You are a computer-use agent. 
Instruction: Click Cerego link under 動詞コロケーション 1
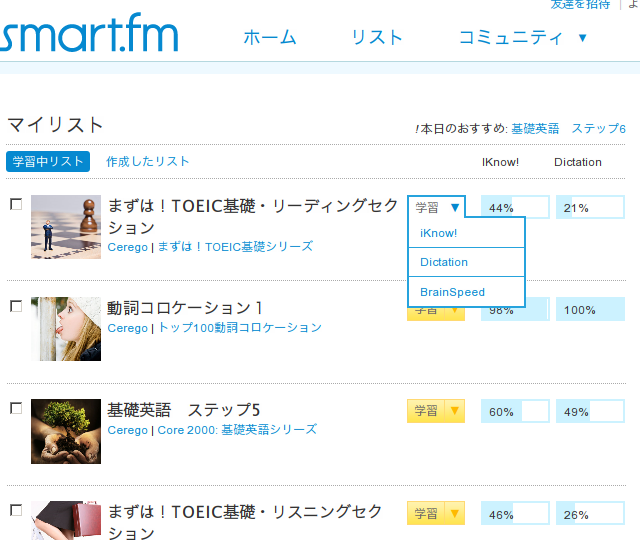pos(127,328)
